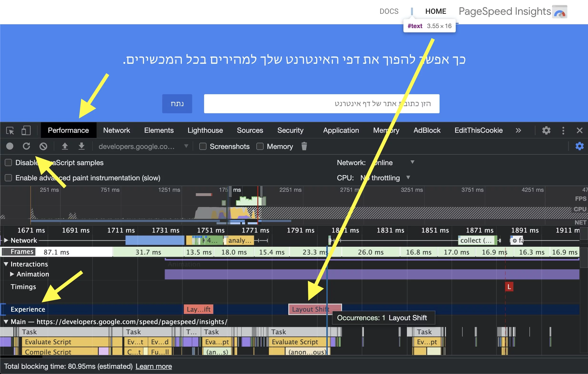Open the Elements tab
This screenshot has width=588, height=374.
point(159,130)
